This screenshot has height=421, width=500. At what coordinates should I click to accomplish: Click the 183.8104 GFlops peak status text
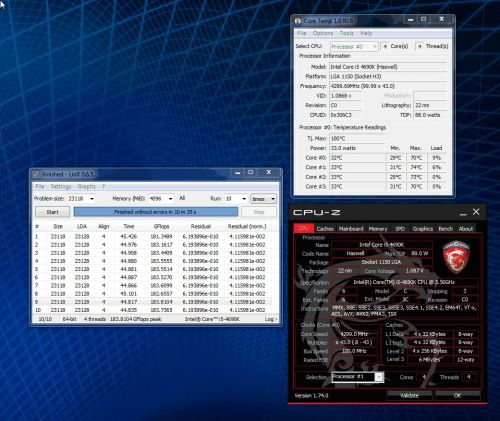click(x=136, y=319)
